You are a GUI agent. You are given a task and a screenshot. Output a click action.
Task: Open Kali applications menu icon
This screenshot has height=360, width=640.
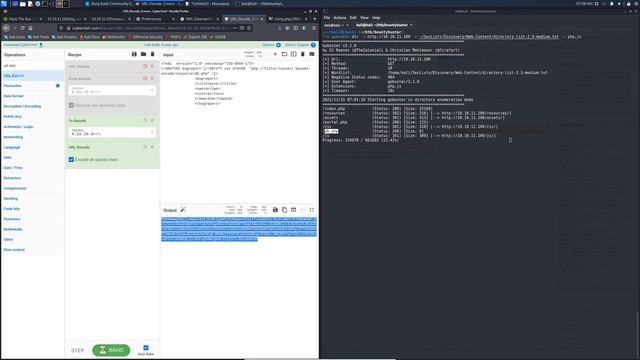[4, 4]
